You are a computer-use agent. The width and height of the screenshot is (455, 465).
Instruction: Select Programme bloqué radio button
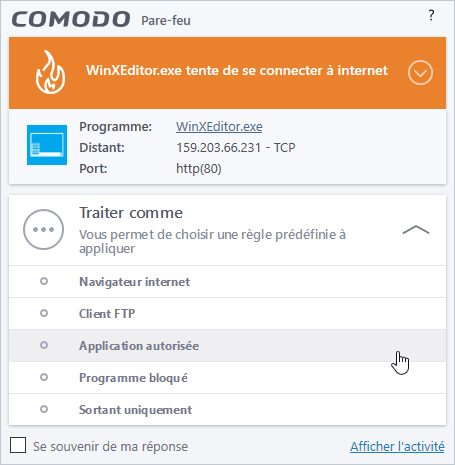tap(44, 377)
